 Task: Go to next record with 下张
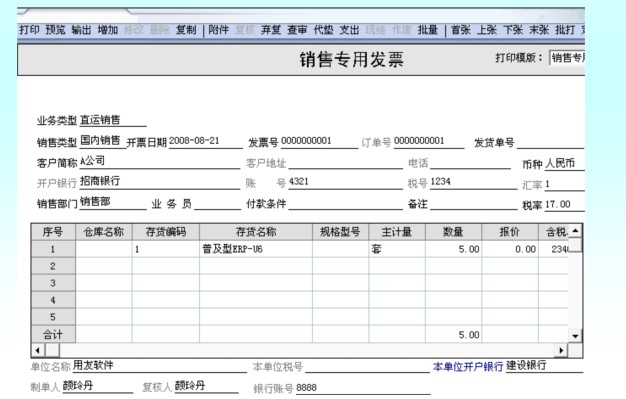pos(513,30)
